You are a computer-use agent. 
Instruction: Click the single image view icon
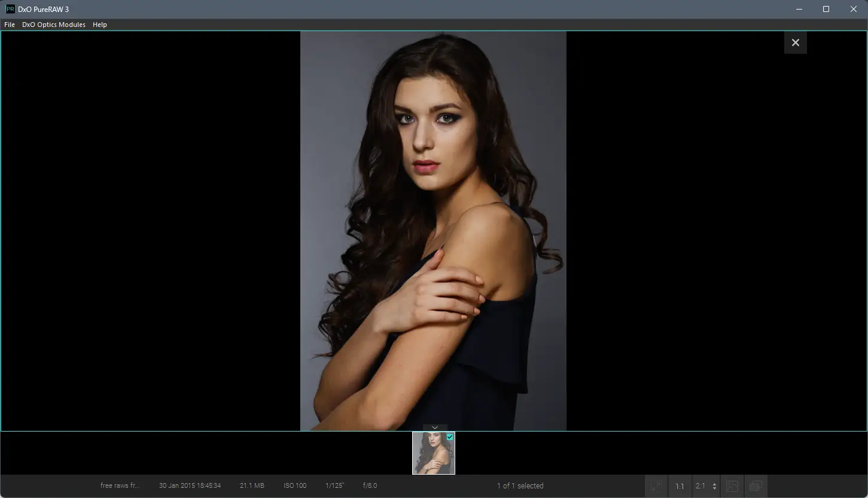732,486
